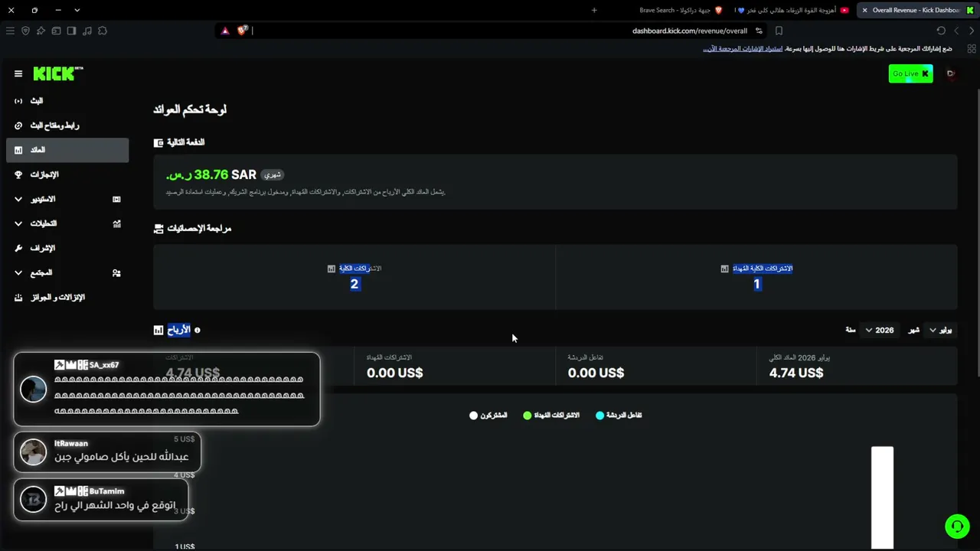Click the شهري badge beside 38.76 SAR

[x=273, y=175]
